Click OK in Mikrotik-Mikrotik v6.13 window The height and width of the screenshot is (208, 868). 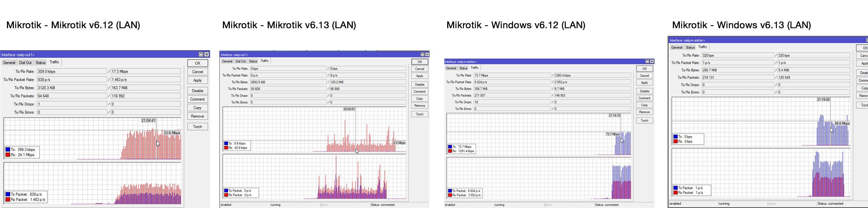click(420, 62)
